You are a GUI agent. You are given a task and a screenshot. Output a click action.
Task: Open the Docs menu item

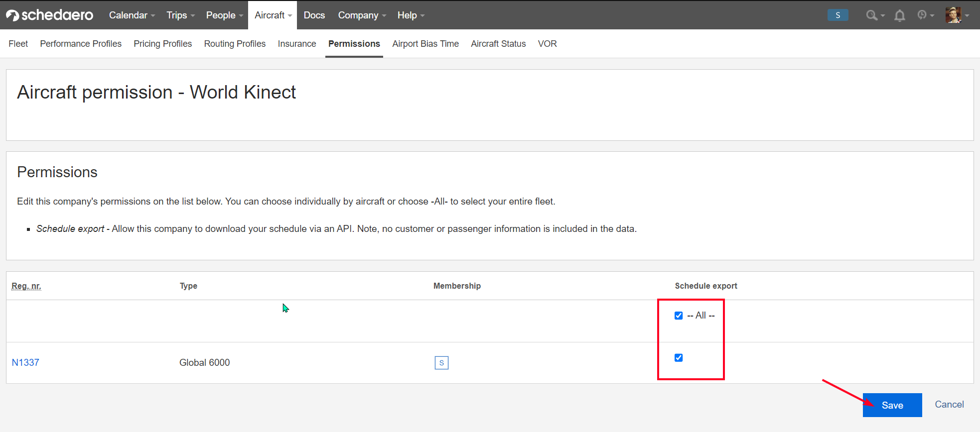click(314, 15)
